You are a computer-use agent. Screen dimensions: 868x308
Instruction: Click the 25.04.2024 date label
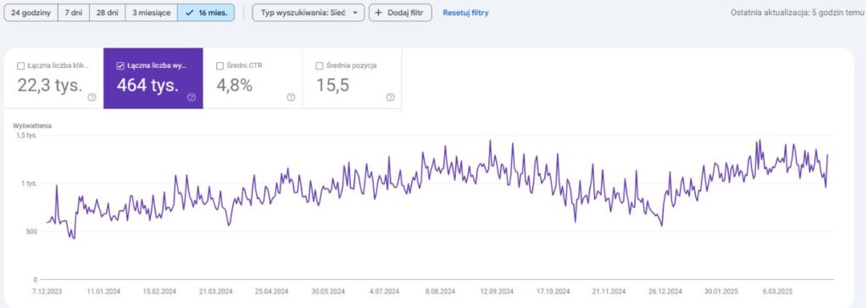click(x=272, y=291)
